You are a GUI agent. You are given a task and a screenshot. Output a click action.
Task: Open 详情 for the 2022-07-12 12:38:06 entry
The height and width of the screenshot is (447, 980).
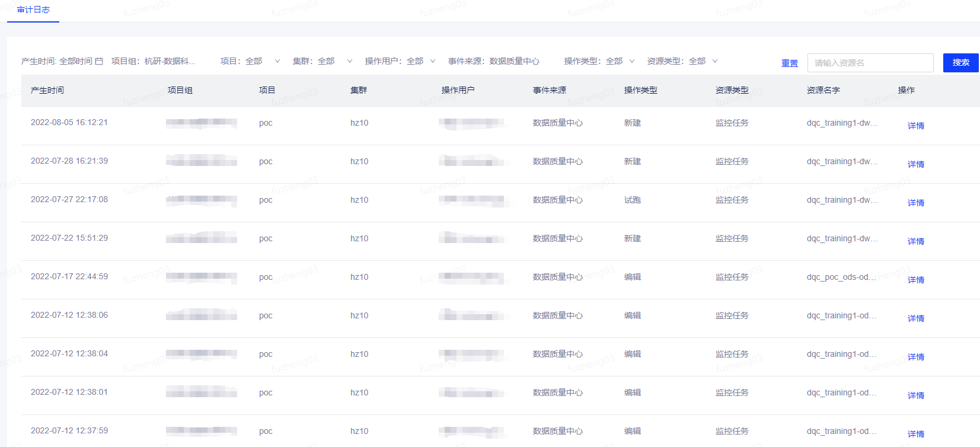(x=916, y=318)
